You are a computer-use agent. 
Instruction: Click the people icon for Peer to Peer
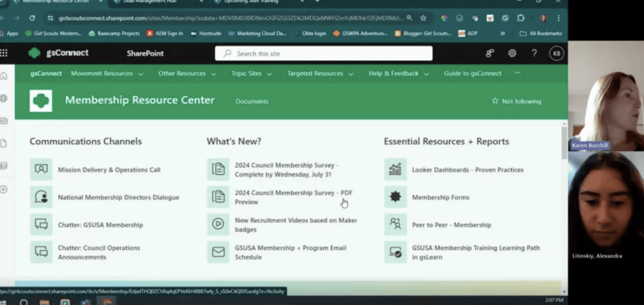click(x=396, y=224)
